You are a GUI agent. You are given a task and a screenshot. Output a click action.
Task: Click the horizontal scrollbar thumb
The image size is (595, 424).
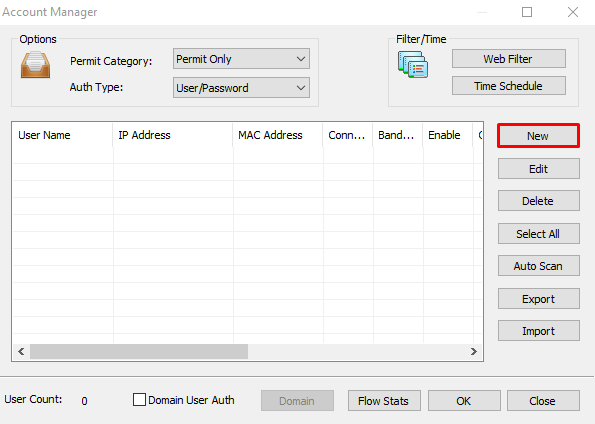tap(139, 351)
